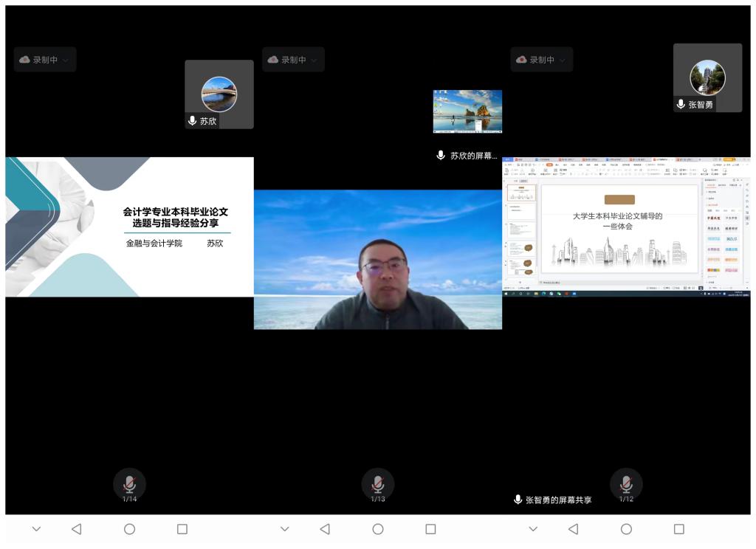Open 张智勇's circular avatar thumbnail

coord(707,77)
